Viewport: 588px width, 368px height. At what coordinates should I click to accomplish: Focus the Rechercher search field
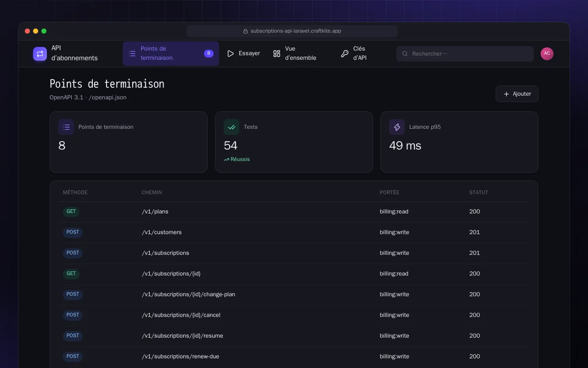(465, 54)
